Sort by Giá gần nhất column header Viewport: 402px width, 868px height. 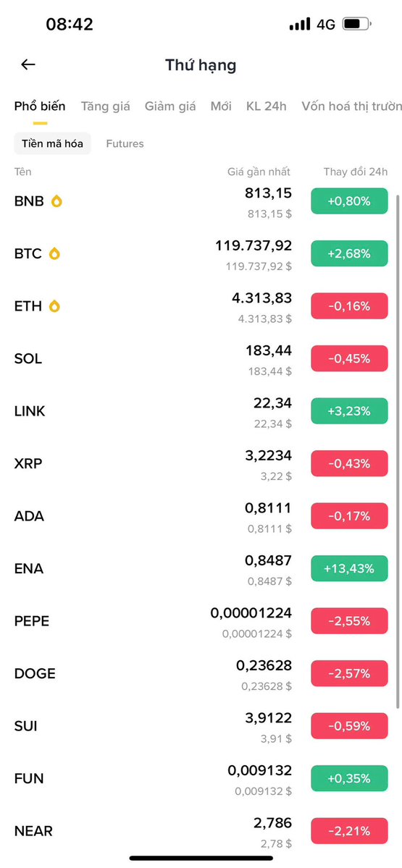(259, 172)
